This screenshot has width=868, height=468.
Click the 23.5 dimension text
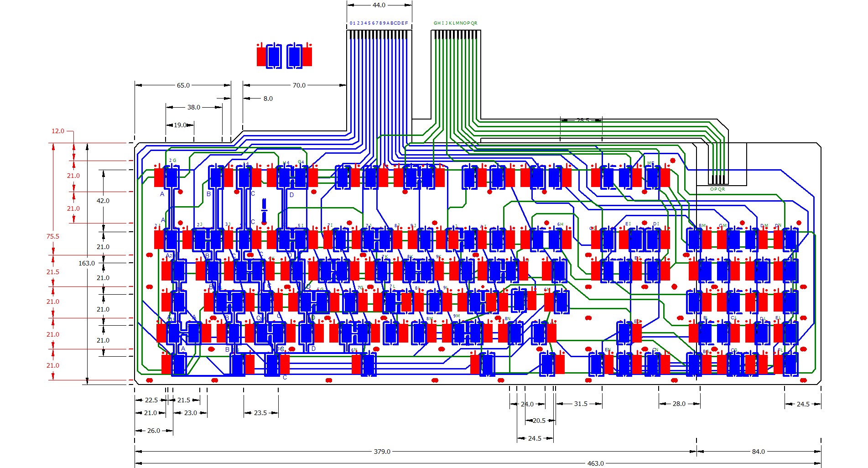pos(260,413)
